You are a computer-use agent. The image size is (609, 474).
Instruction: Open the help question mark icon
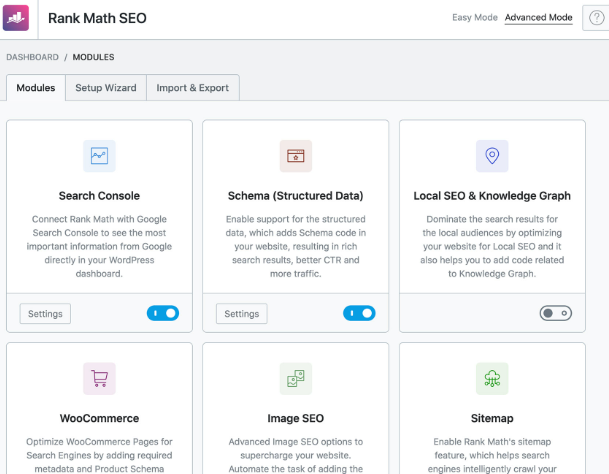tap(596, 18)
